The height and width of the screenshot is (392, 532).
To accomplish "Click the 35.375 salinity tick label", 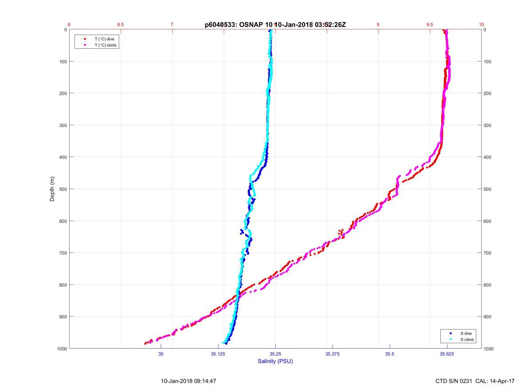I will click(332, 354).
